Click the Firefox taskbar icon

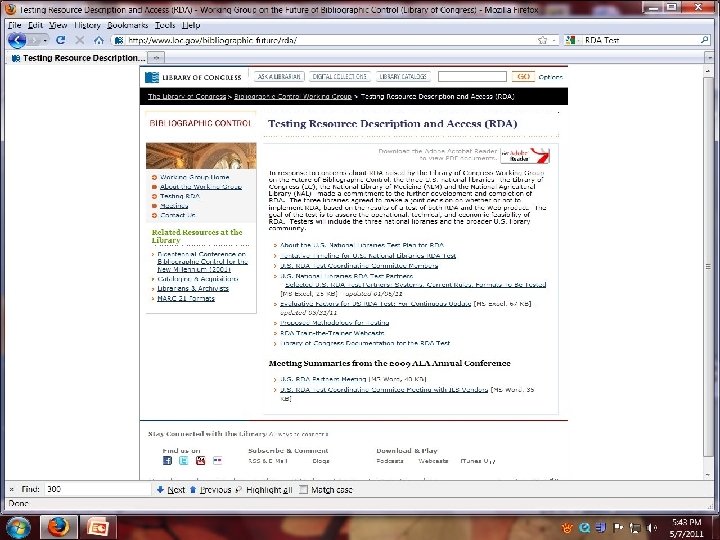[x=58, y=527]
